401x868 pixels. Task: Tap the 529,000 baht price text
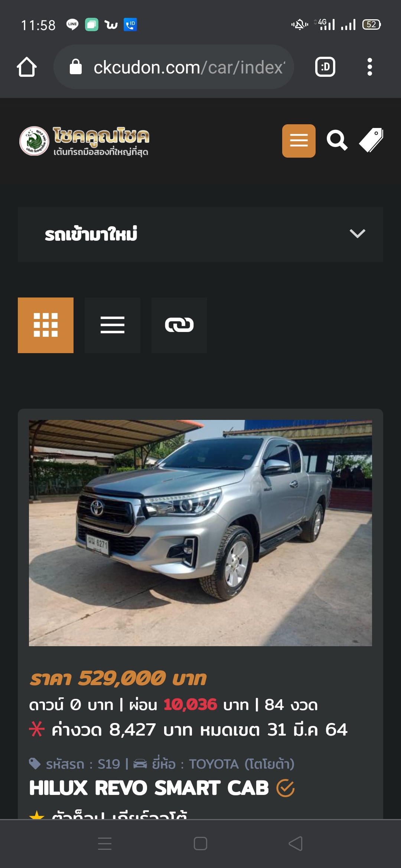[118, 678]
